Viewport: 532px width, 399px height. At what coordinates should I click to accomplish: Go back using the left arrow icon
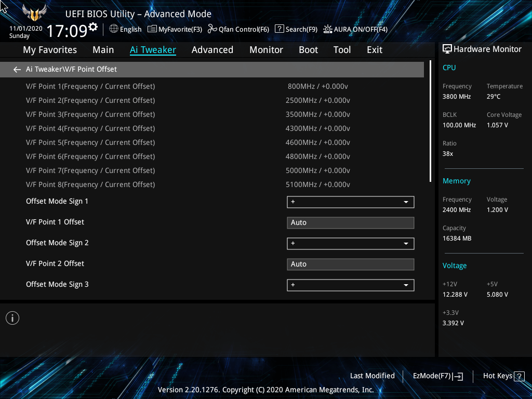pyautogui.click(x=17, y=70)
